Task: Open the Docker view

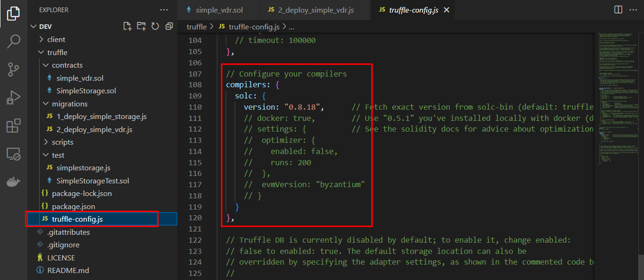Action: 13,182
